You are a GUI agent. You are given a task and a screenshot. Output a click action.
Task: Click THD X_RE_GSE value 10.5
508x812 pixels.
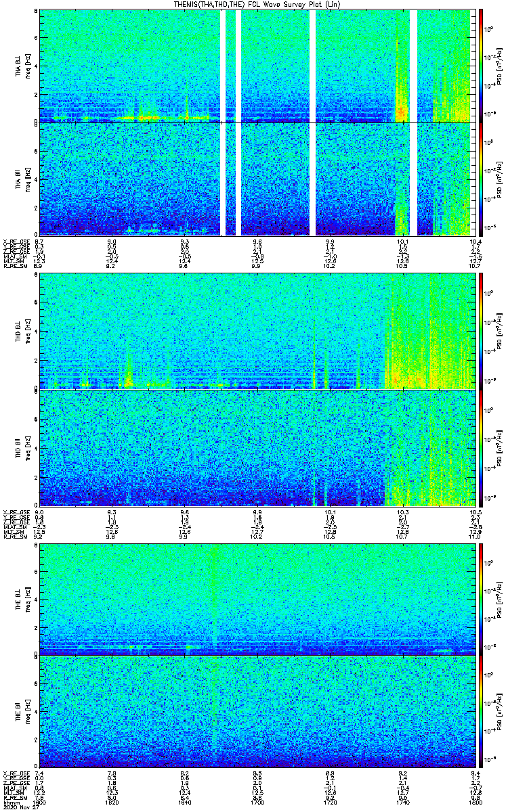point(475,512)
